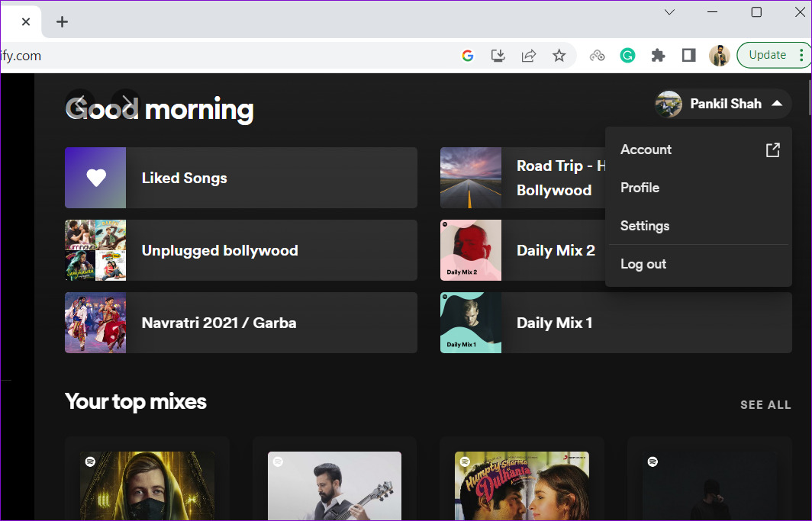Open the Grammarly extension
Image resolution: width=812 pixels, height=521 pixels.
click(x=627, y=56)
